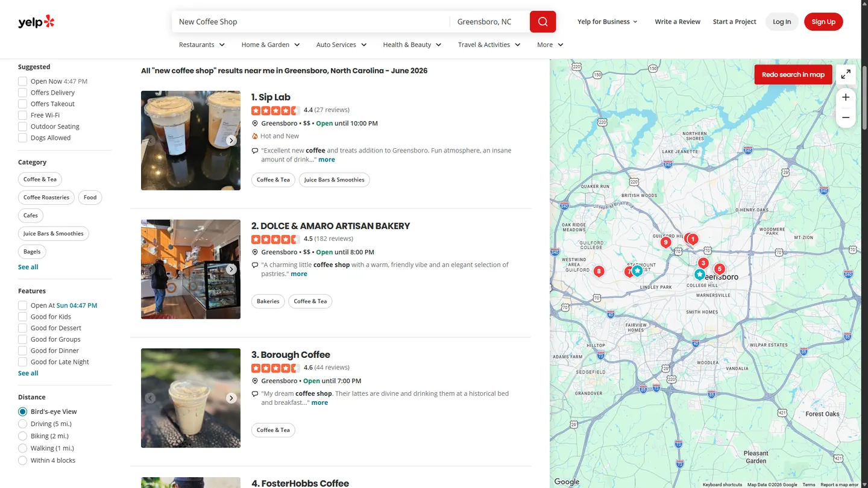The height and width of the screenshot is (488, 868).
Task: Click the Log In button
Action: [782, 22]
